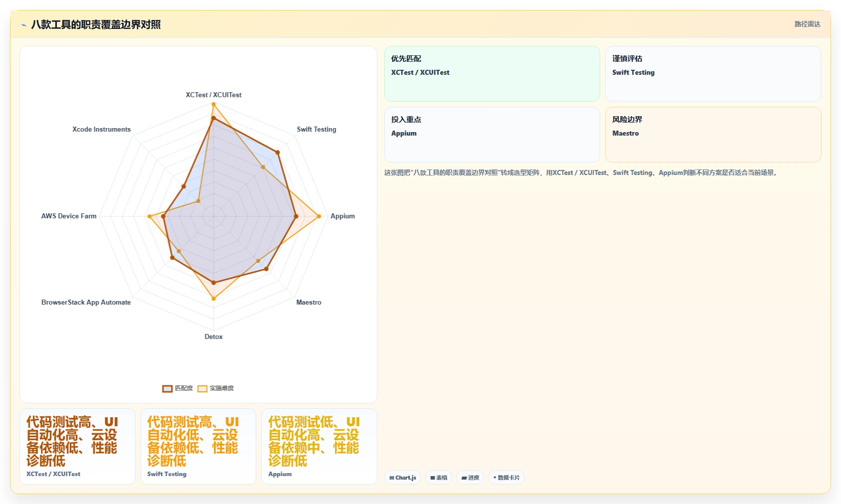This screenshot has width=841, height=504.
Task: Click the brown 匹配度 point on Appium axis
Action: 296,216
